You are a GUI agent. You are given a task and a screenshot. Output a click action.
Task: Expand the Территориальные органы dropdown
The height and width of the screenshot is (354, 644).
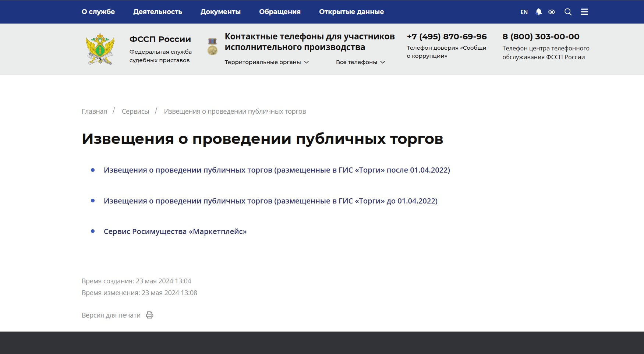[266, 62]
